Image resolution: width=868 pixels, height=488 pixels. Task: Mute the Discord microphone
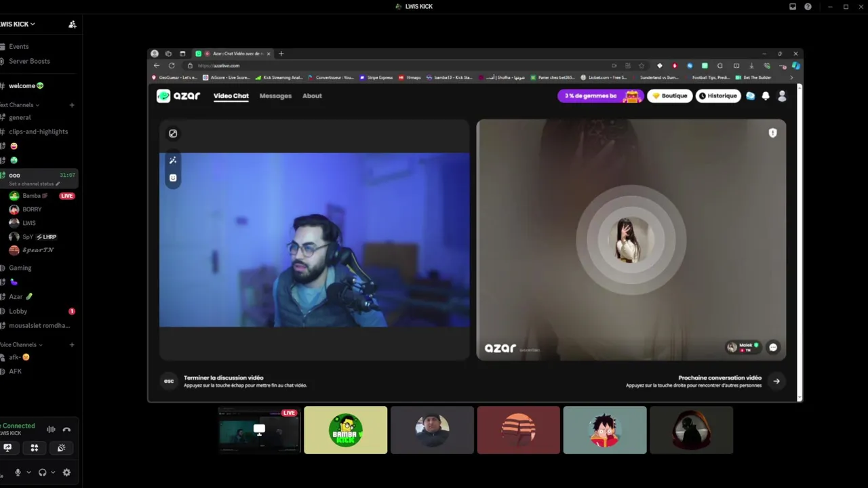click(18, 472)
